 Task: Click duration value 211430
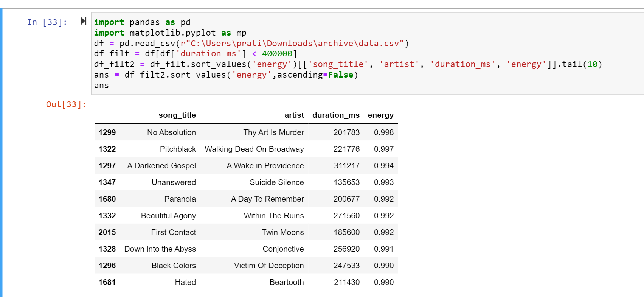(x=347, y=282)
